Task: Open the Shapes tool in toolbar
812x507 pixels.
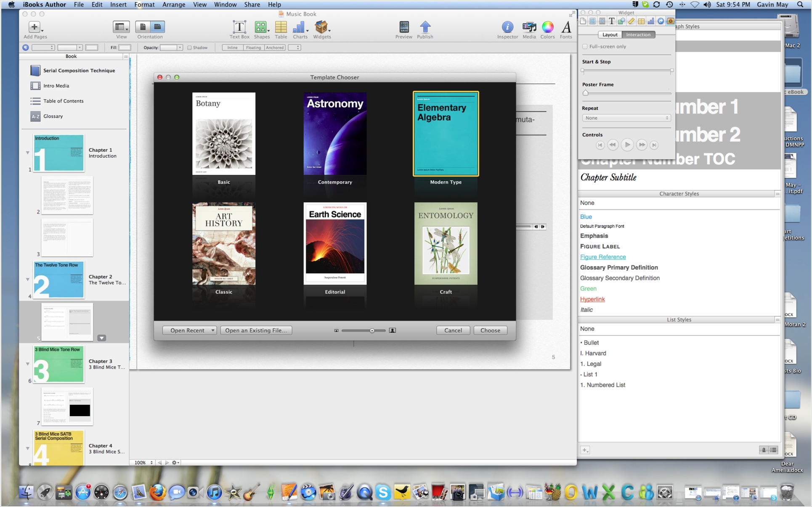Action: [x=261, y=27]
